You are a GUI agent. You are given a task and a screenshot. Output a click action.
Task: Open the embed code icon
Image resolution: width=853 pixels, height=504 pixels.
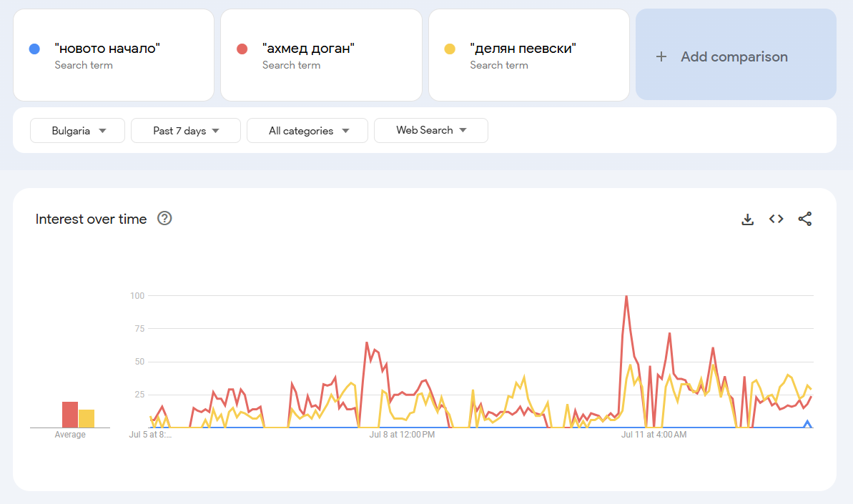(776, 219)
